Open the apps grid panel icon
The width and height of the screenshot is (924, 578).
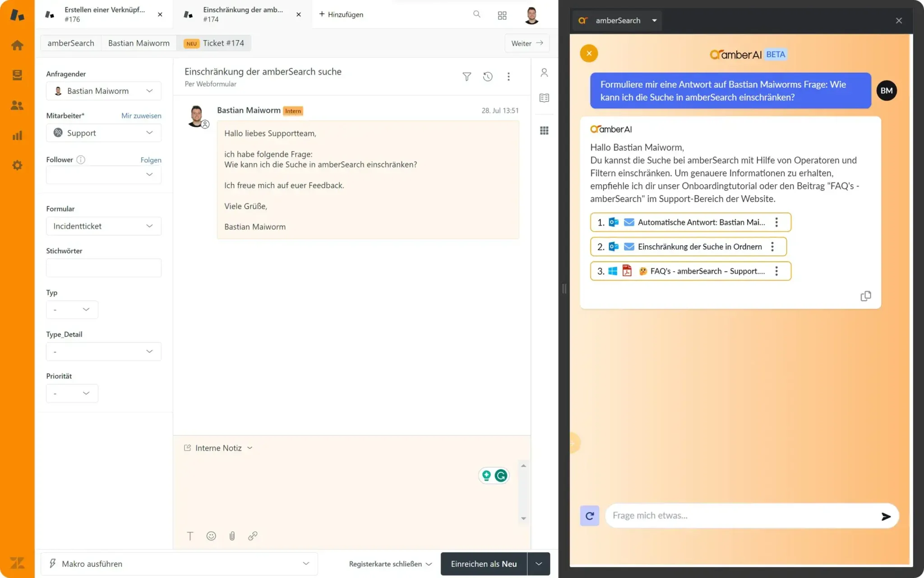point(544,131)
